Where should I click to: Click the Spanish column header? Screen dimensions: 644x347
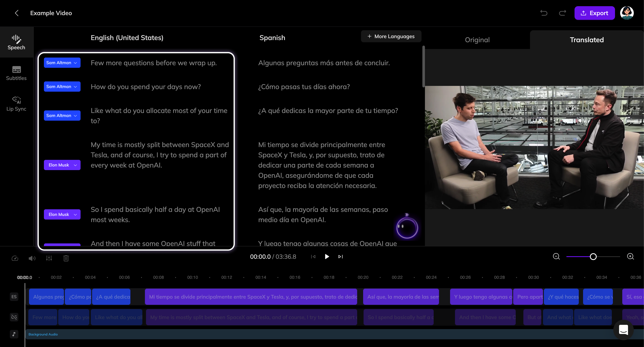[272, 38]
